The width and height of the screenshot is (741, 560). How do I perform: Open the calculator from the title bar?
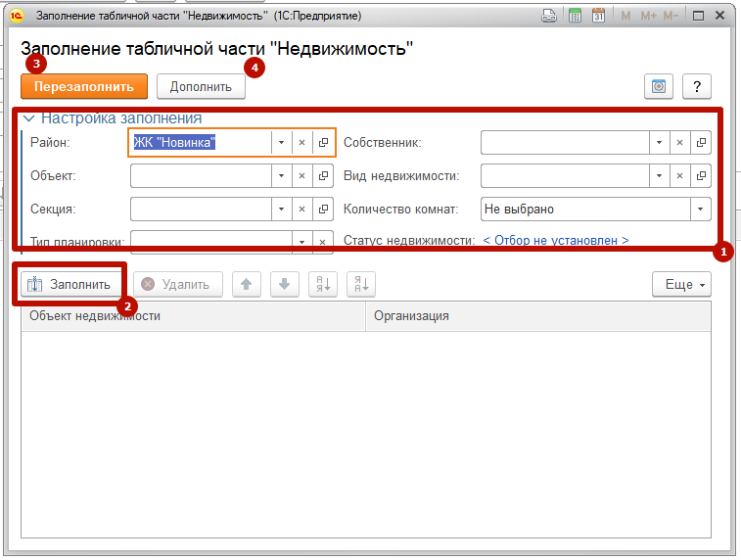(x=575, y=16)
